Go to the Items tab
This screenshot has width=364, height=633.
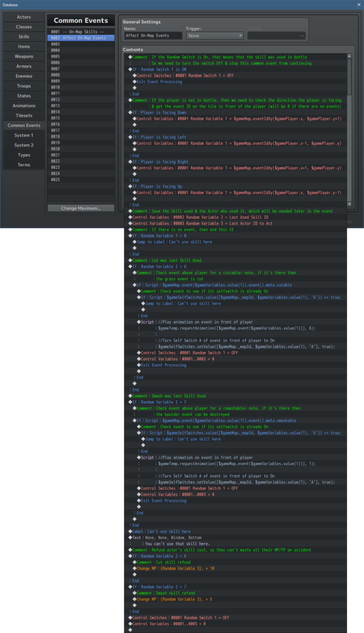point(24,47)
